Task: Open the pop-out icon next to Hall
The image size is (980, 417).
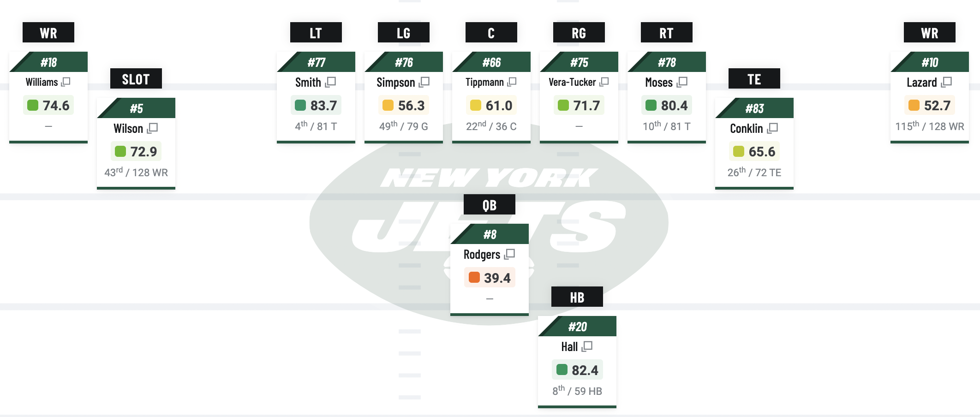Action: (x=587, y=346)
